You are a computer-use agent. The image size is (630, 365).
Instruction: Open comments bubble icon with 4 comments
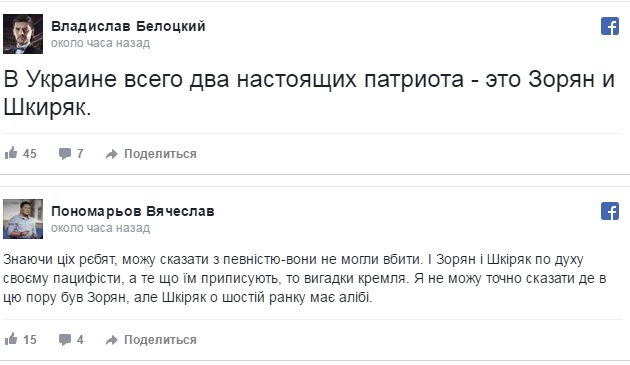click(x=65, y=340)
